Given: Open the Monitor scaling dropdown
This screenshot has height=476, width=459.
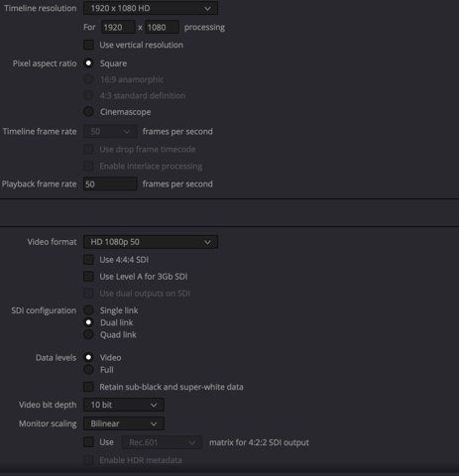Looking at the screenshot, I should pyautogui.click(x=124, y=423).
